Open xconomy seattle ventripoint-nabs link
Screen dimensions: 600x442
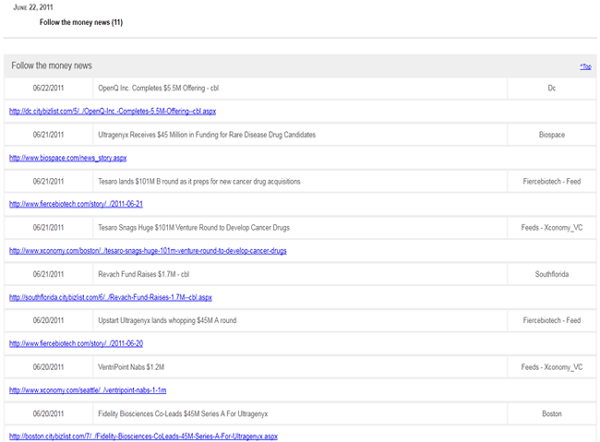(88, 390)
